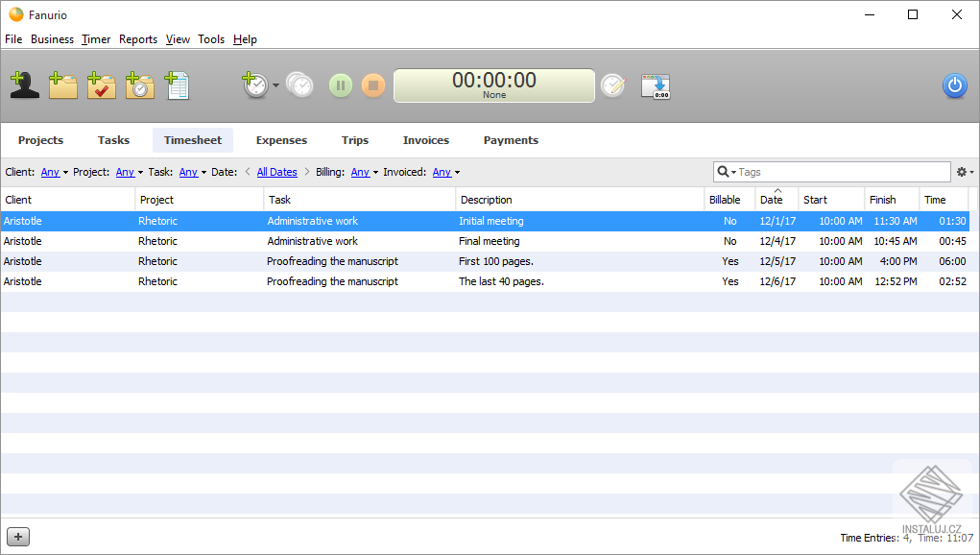The image size is (980, 555).
Task: Open the Business menu
Action: pyautogui.click(x=52, y=39)
